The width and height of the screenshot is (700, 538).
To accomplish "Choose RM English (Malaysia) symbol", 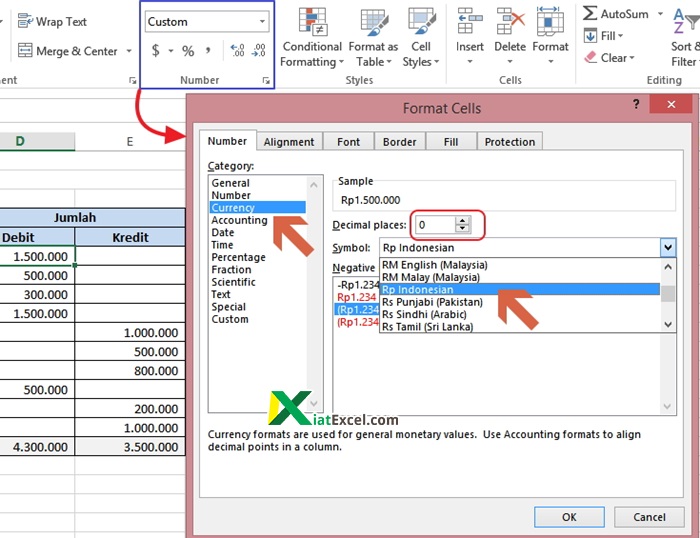I will [x=520, y=265].
